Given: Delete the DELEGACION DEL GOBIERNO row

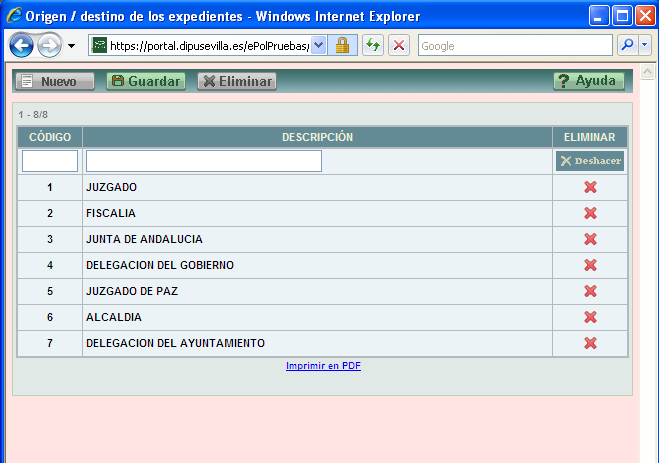Looking at the screenshot, I should [590, 265].
